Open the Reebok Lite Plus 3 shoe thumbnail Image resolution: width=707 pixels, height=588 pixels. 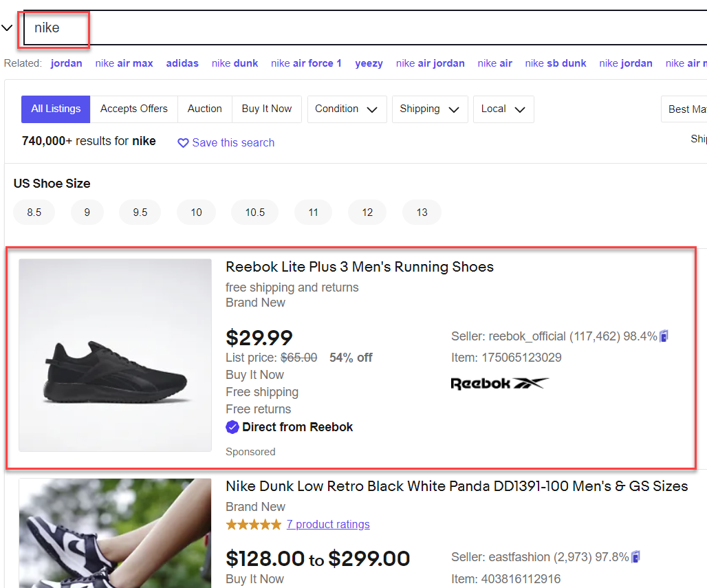click(x=115, y=355)
